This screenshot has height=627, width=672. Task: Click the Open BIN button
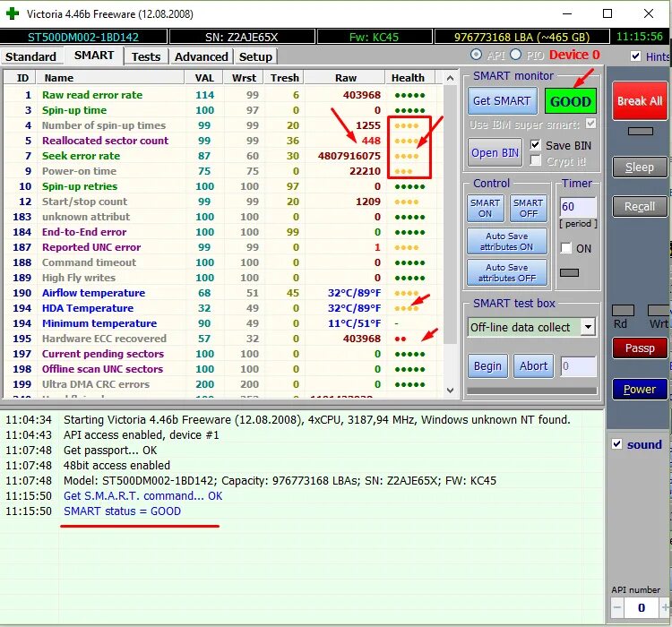(495, 152)
